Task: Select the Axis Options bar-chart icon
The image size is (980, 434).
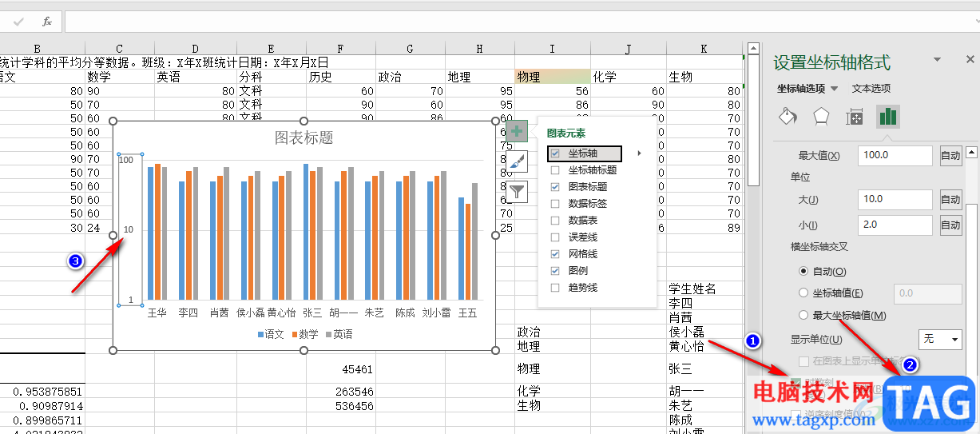Action: coord(887,117)
